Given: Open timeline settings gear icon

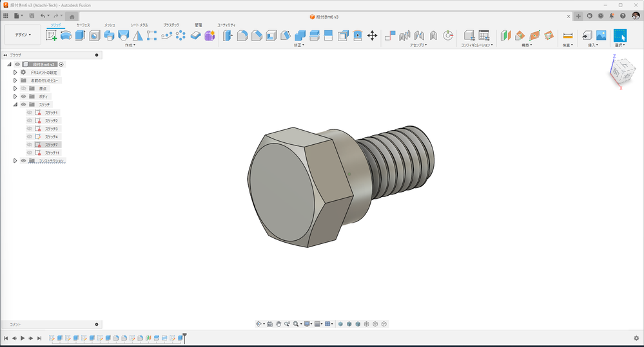Looking at the screenshot, I should pos(636,339).
